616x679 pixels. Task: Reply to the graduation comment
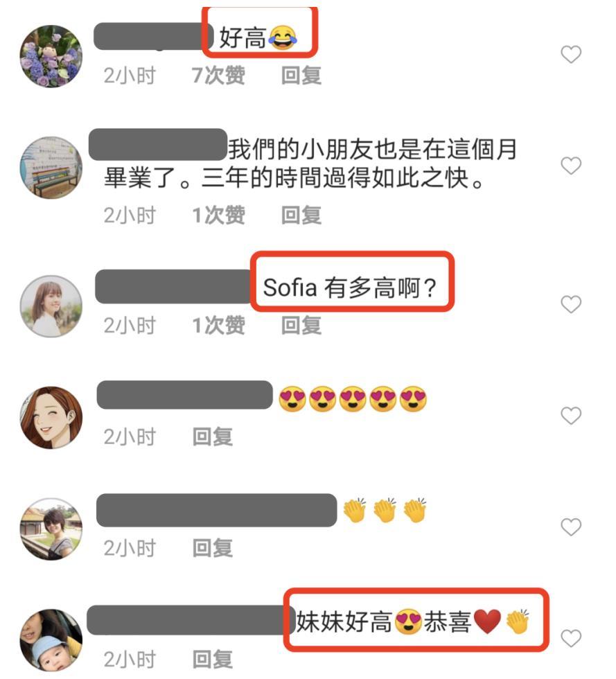301,215
